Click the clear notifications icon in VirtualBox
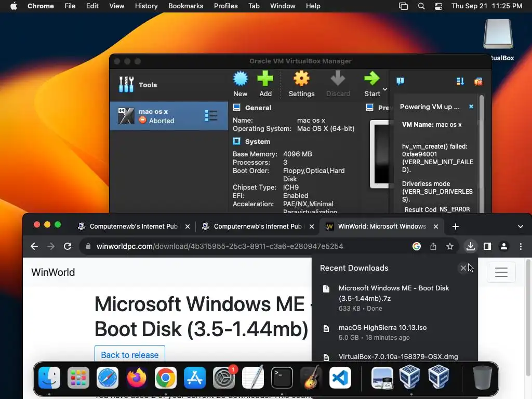Image resolution: width=532 pixels, height=399 pixels. [x=478, y=81]
